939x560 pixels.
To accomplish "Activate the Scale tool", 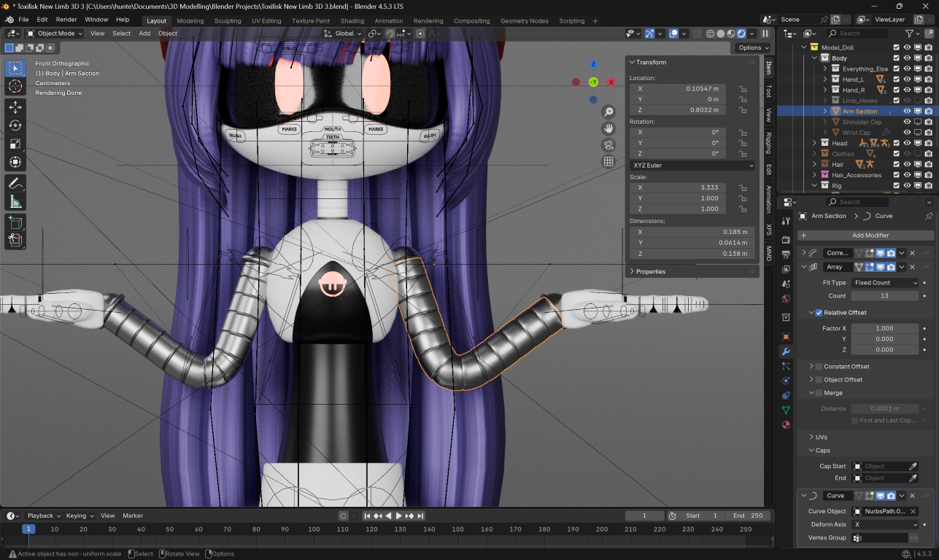I will (15, 144).
